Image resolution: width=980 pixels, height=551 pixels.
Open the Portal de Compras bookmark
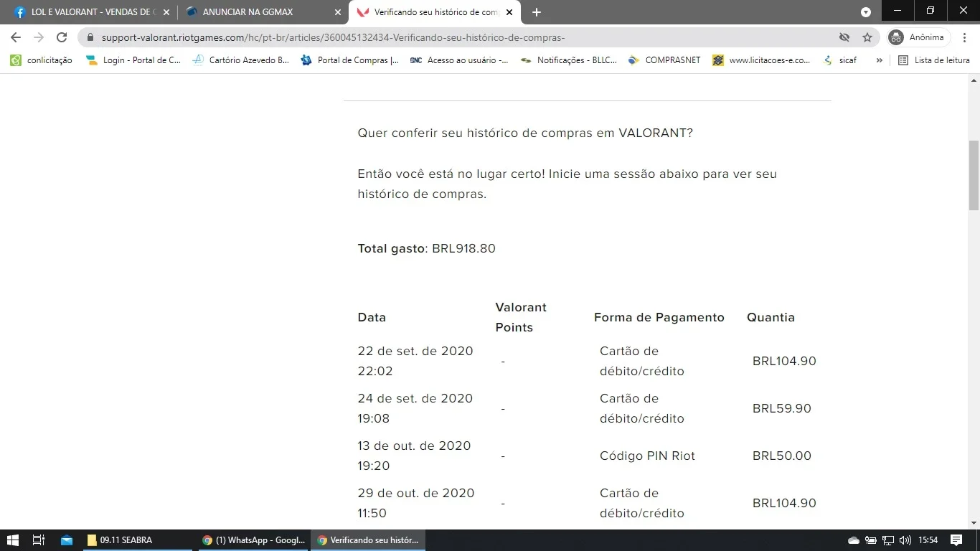[350, 60]
